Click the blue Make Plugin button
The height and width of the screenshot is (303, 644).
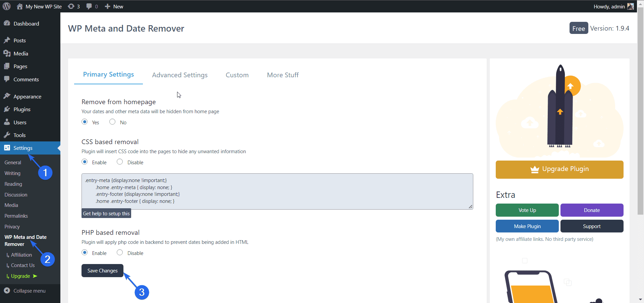527,226
